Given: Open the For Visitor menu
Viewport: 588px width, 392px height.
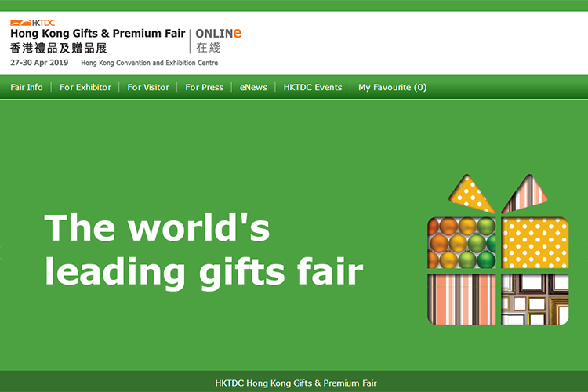Looking at the screenshot, I should click(x=148, y=87).
